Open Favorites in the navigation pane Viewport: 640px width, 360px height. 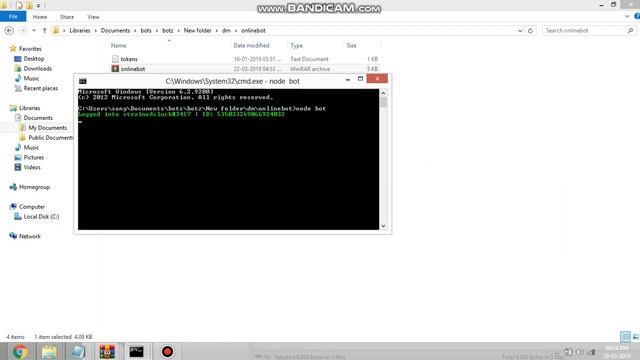tap(30, 49)
